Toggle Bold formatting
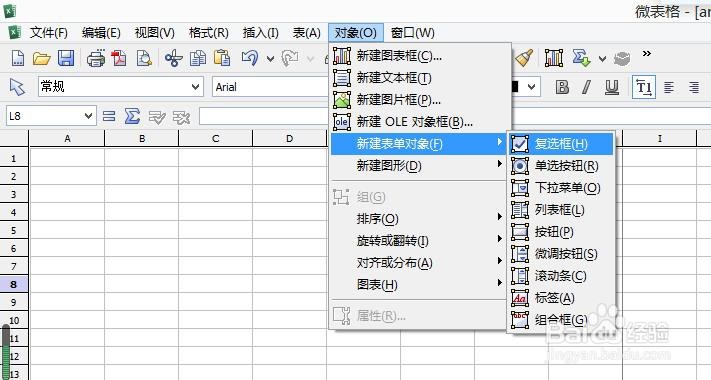Image resolution: width=711 pixels, height=380 pixels. click(562, 87)
